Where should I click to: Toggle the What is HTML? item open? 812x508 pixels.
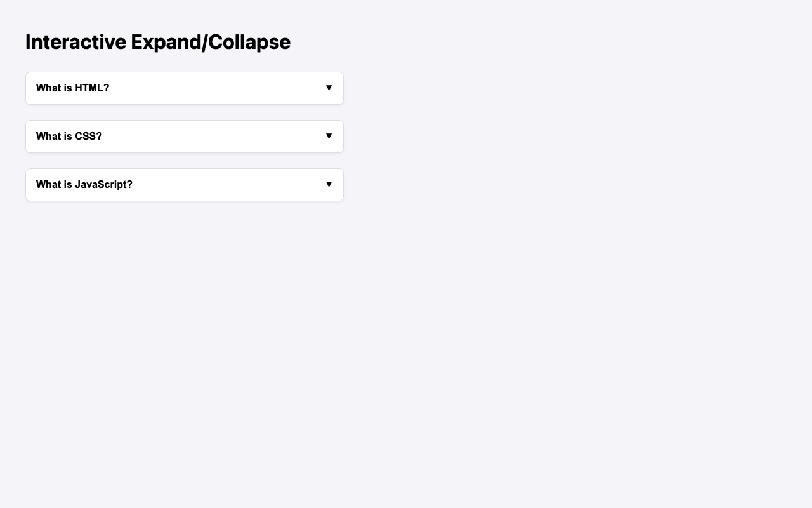[184, 88]
